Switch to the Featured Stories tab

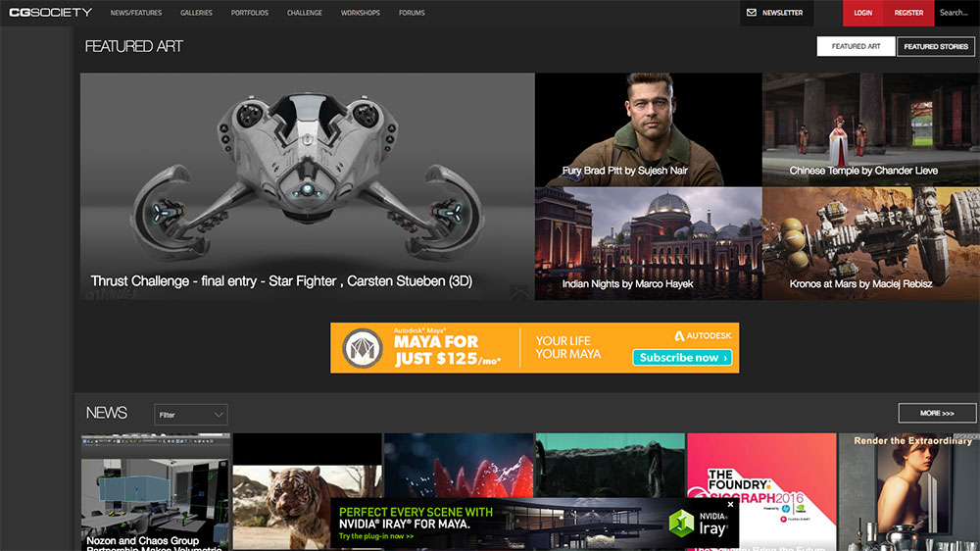[x=936, y=46]
